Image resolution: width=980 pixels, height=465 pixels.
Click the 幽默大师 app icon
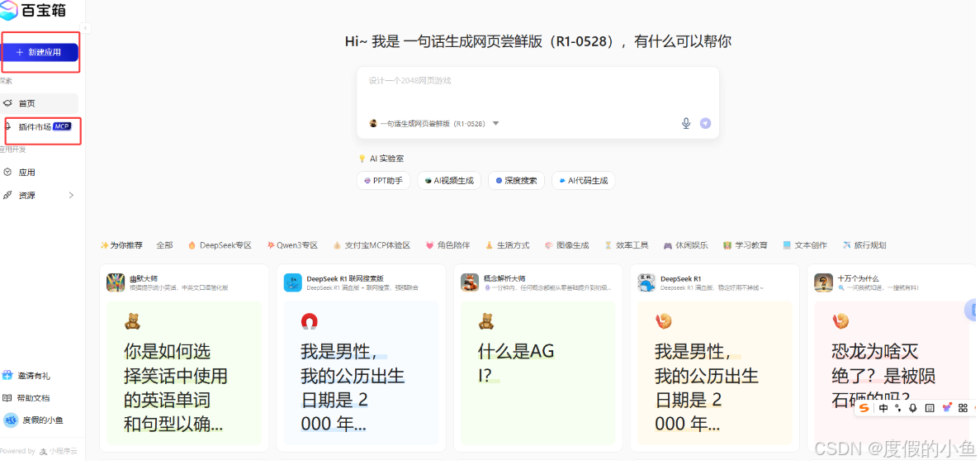[x=116, y=282]
